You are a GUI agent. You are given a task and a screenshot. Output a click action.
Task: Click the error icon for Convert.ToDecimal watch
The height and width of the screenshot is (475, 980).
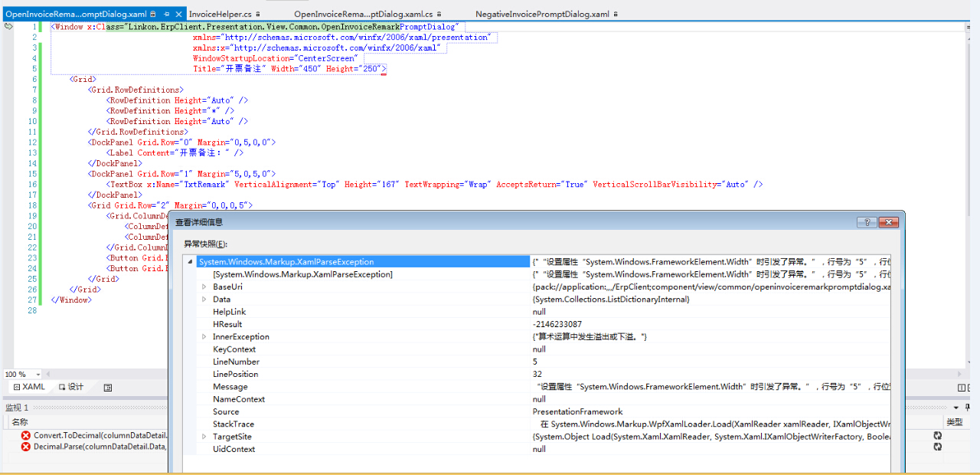tap(26, 436)
